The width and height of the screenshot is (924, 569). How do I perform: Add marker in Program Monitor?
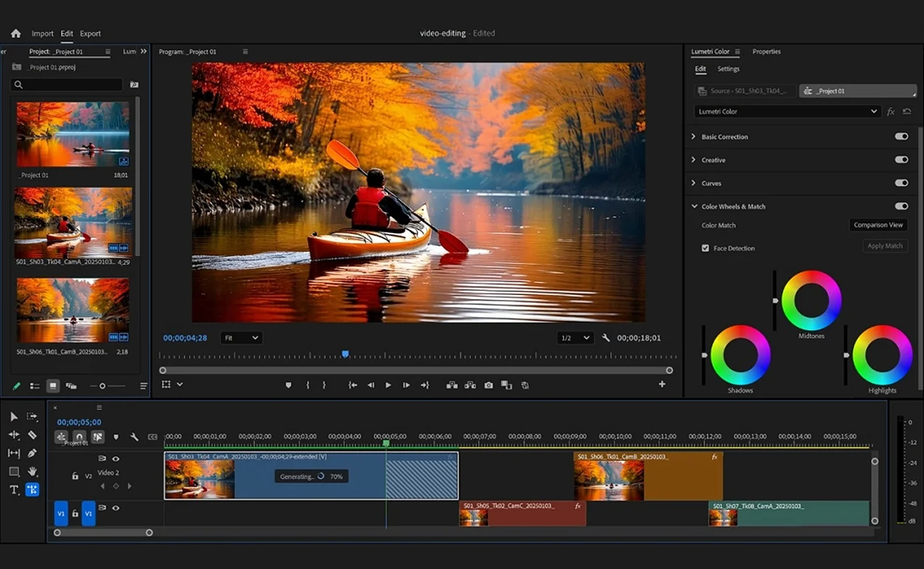tap(288, 385)
